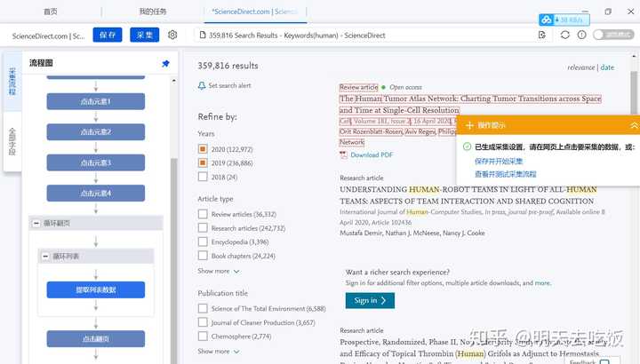Select the 点击元素4 flow step
This screenshot has height=364, width=640.
click(95, 194)
